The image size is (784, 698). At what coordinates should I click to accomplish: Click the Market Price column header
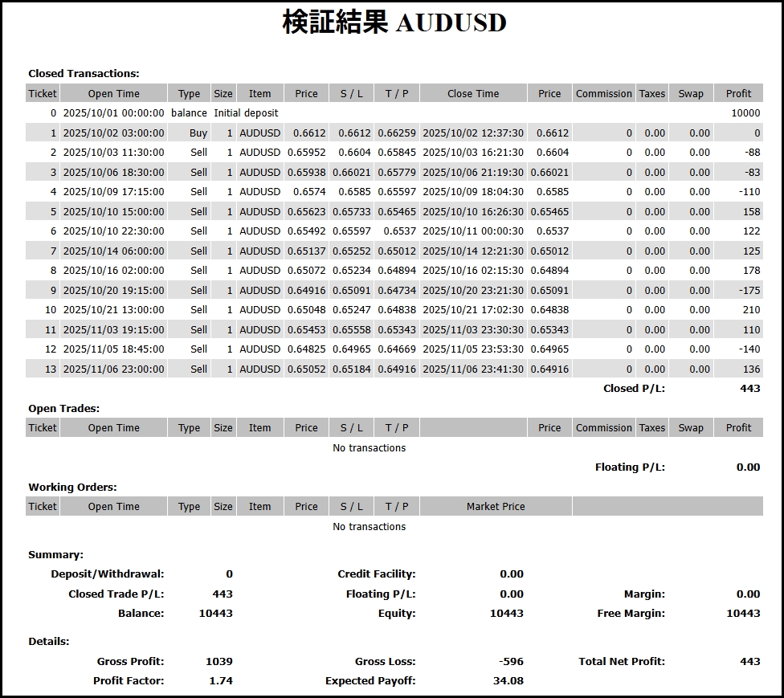tap(496, 506)
